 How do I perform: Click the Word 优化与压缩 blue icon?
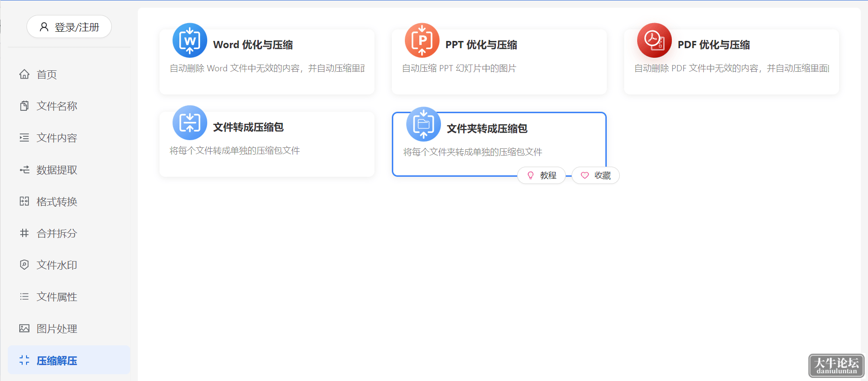coord(190,40)
